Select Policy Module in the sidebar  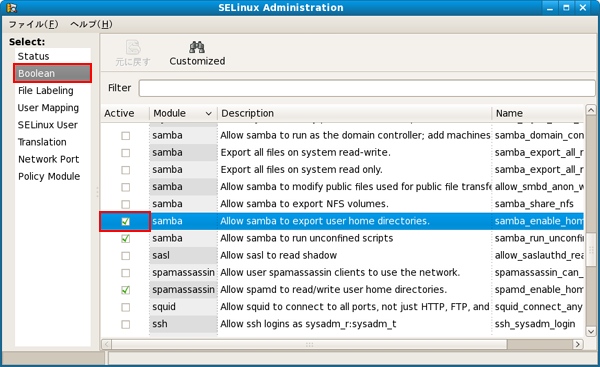(x=49, y=176)
